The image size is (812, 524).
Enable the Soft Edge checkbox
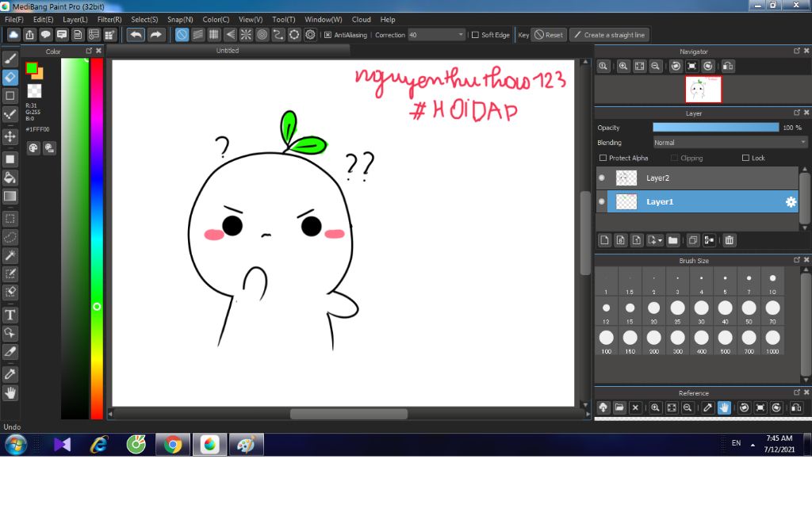click(x=475, y=35)
